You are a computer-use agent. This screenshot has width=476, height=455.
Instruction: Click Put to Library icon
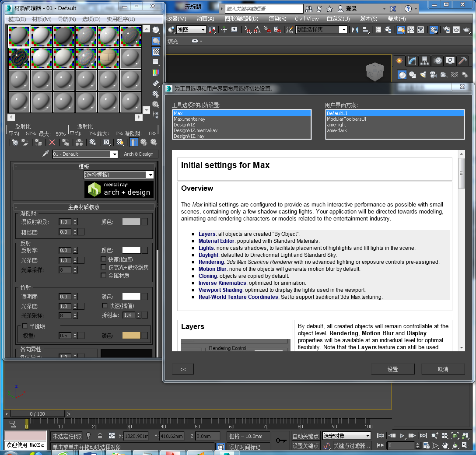click(x=93, y=142)
